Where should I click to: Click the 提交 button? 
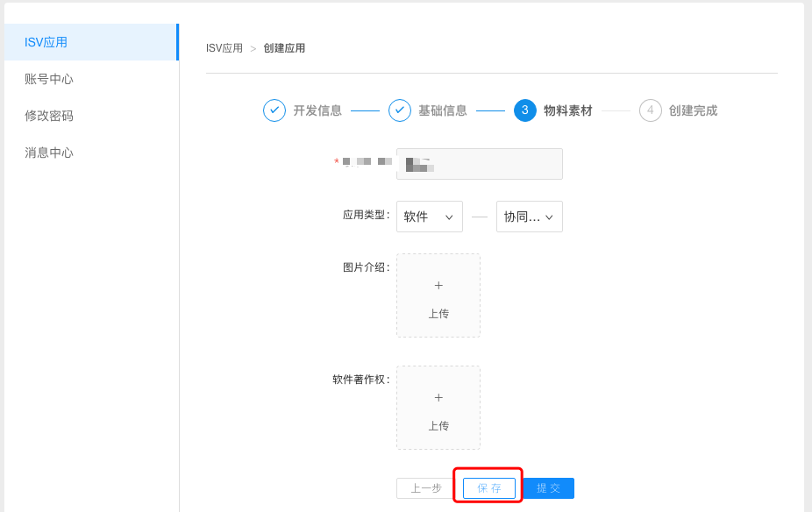pyautogui.click(x=549, y=488)
